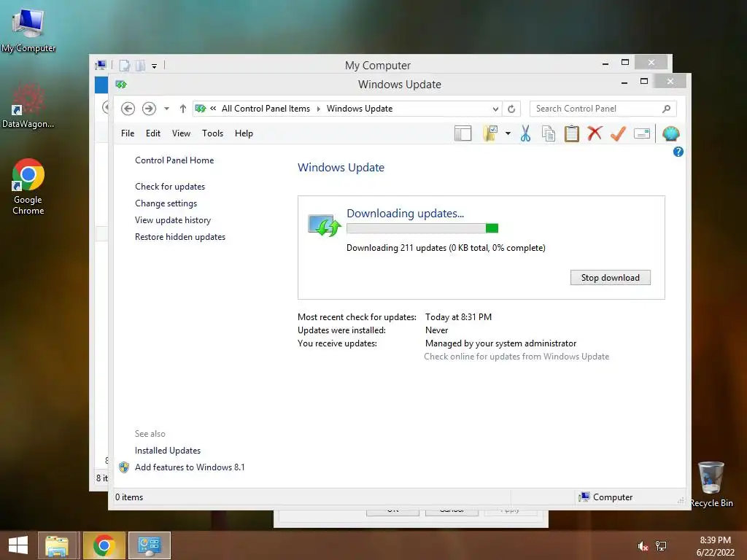Screen dimensions: 747x560
Task: Click the network tray icon
Action: pos(661,546)
